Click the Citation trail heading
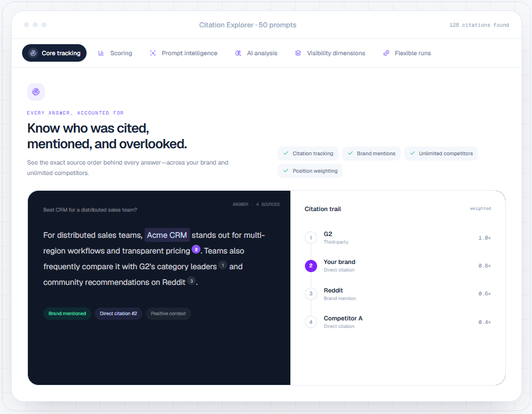 tap(323, 209)
